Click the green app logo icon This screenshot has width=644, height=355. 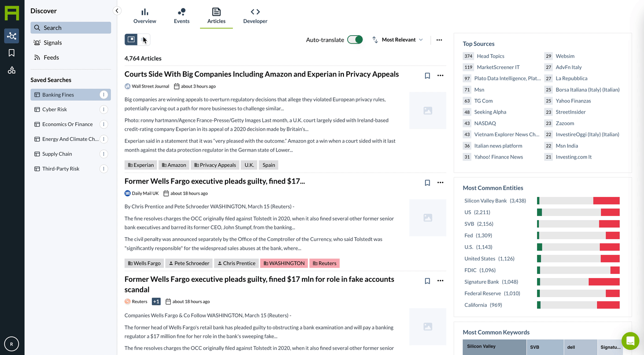click(x=12, y=13)
